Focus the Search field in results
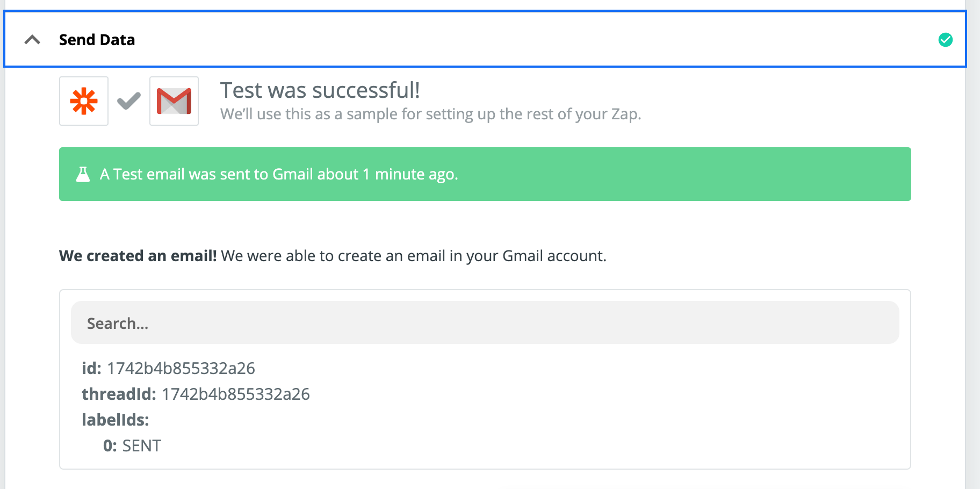 coord(485,322)
